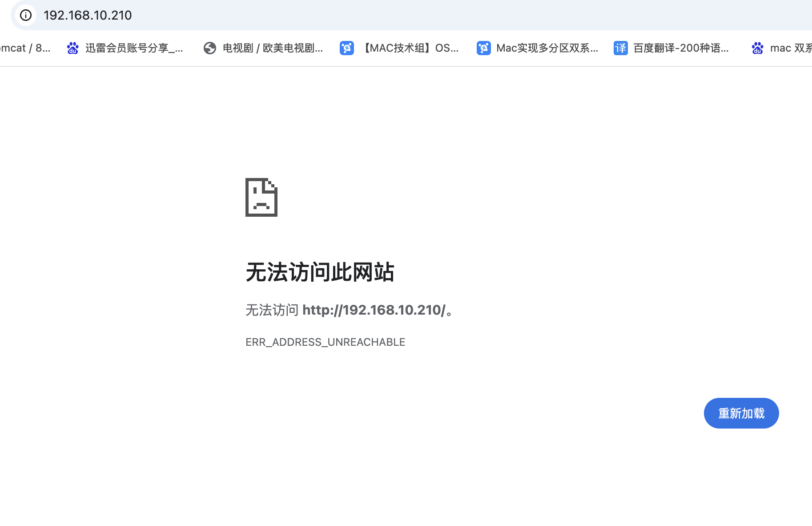The height and width of the screenshot is (526, 812).
Task: Click the site information icon in address bar
Action: (26, 15)
